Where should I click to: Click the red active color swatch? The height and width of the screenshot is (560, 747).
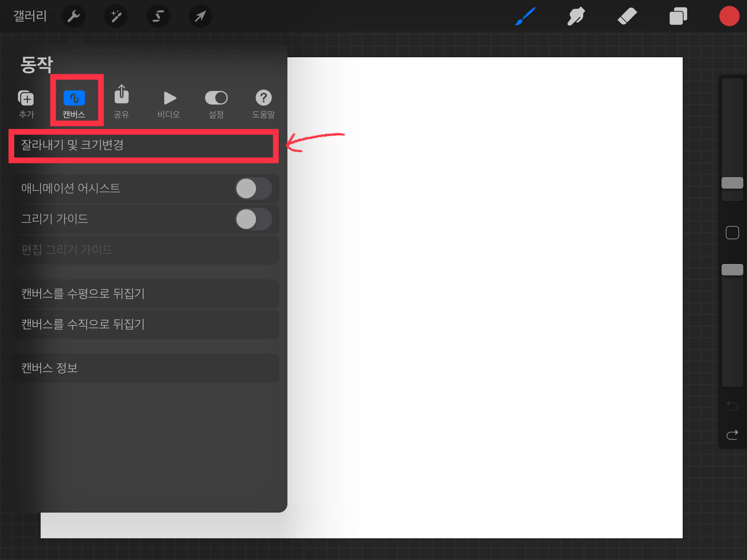[x=729, y=16]
